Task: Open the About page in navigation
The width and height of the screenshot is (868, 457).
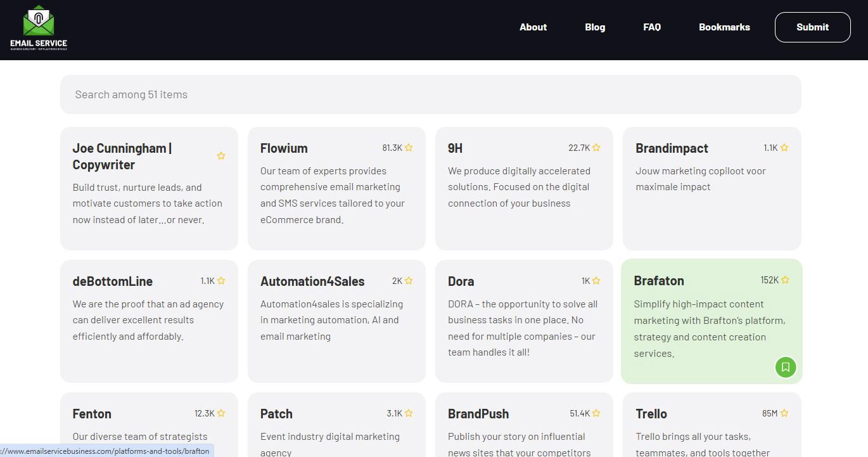Action: (533, 27)
